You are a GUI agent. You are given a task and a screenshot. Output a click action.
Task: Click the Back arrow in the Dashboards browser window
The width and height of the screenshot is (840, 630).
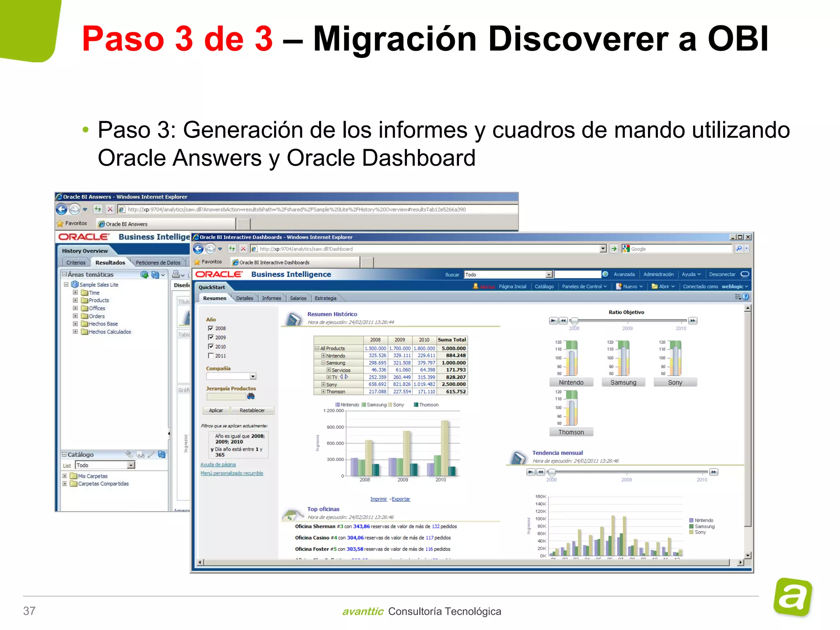click(x=198, y=249)
